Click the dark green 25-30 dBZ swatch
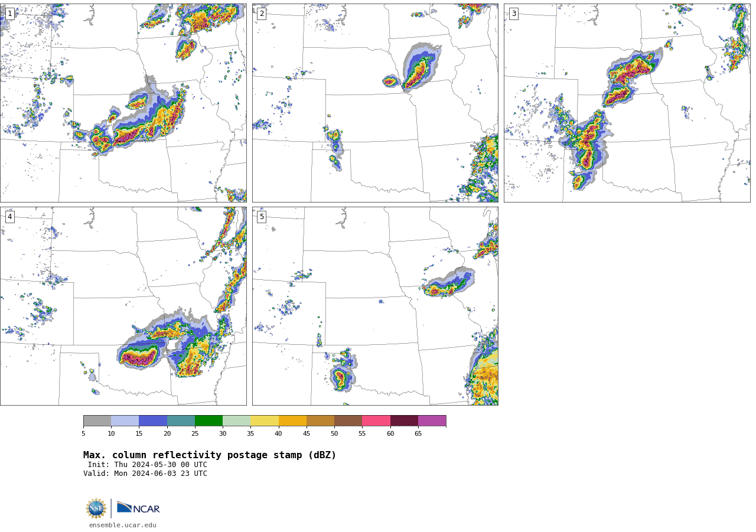Image resolution: width=756 pixels, height=532 pixels. pos(208,421)
